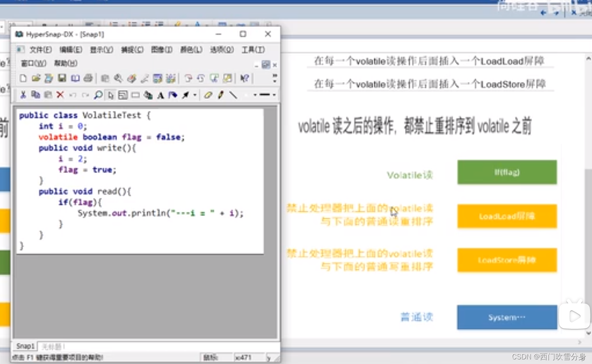592x364 pixels.
Task: Click the green If(flag) box on slide
Action: tap(507, 172)
